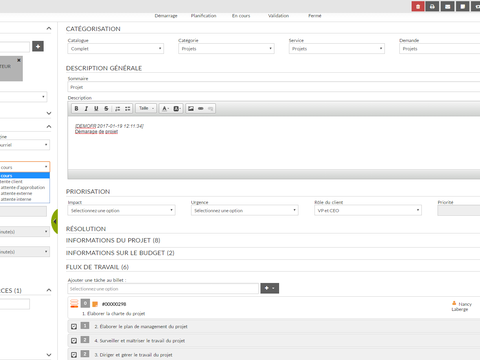Open the status dropdown showing 'cours'
480x360 pixels.
(25, 167)
